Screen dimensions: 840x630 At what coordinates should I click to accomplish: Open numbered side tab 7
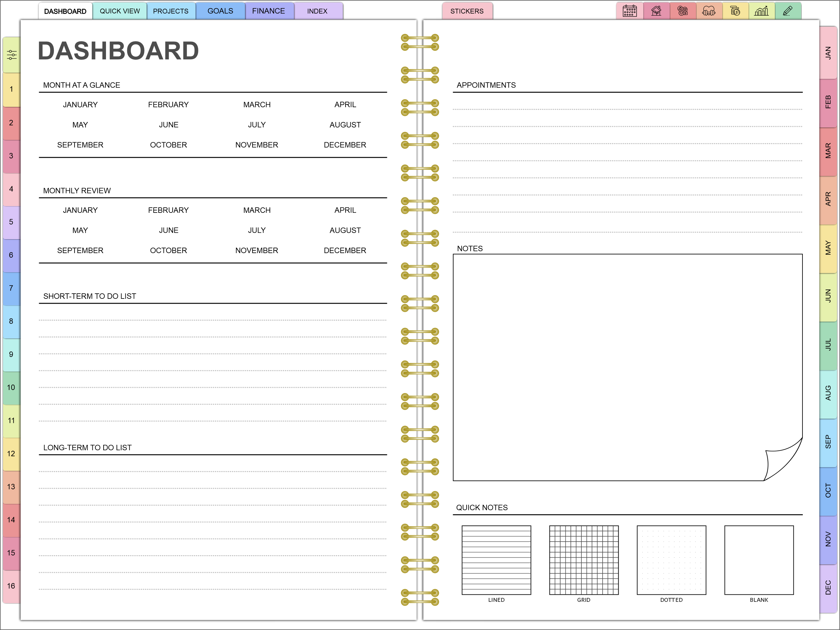[x=12, y=288]
